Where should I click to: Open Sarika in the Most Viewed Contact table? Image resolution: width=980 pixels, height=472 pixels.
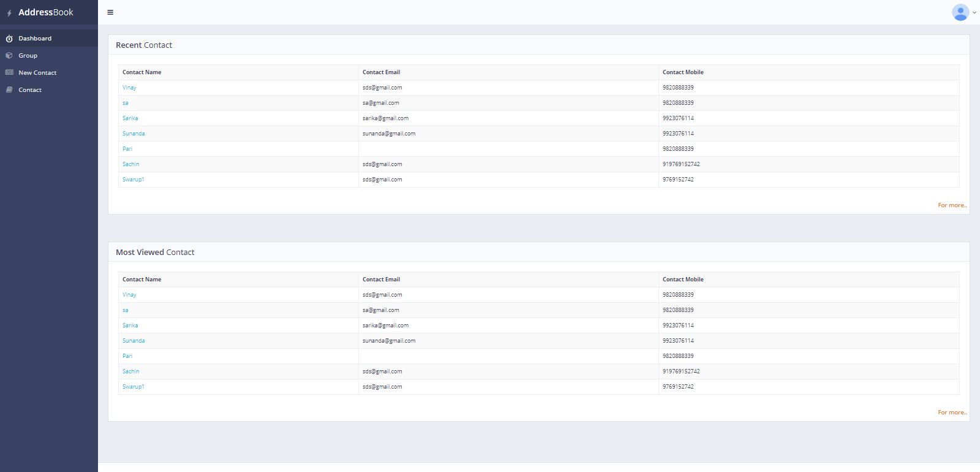pos(130,325)
